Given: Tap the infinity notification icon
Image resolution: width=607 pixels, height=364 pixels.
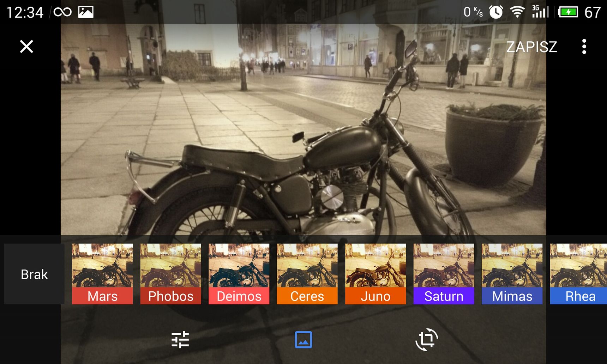Looking at the screenshot, I should pos(62,12).
